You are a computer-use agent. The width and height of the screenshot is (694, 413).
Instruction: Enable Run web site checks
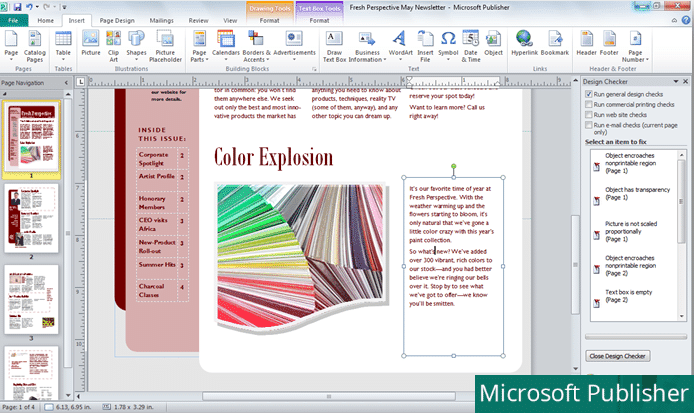(x=588, y=115)
